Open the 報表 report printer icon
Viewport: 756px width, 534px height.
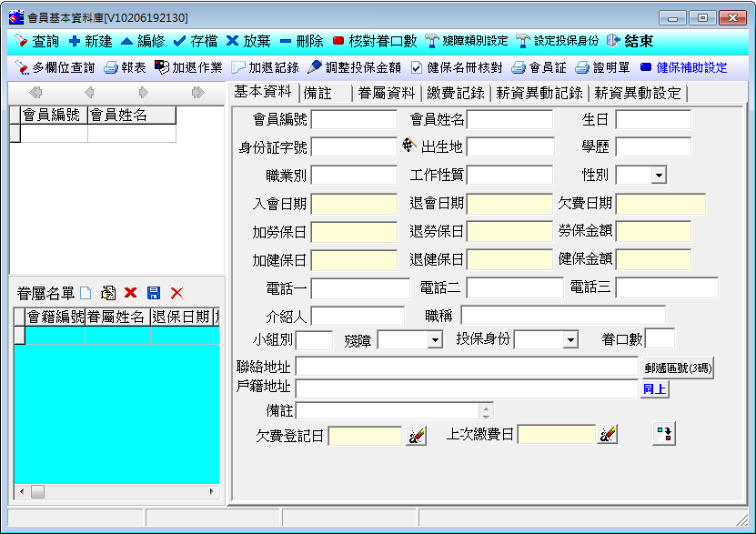coord(111,67)
